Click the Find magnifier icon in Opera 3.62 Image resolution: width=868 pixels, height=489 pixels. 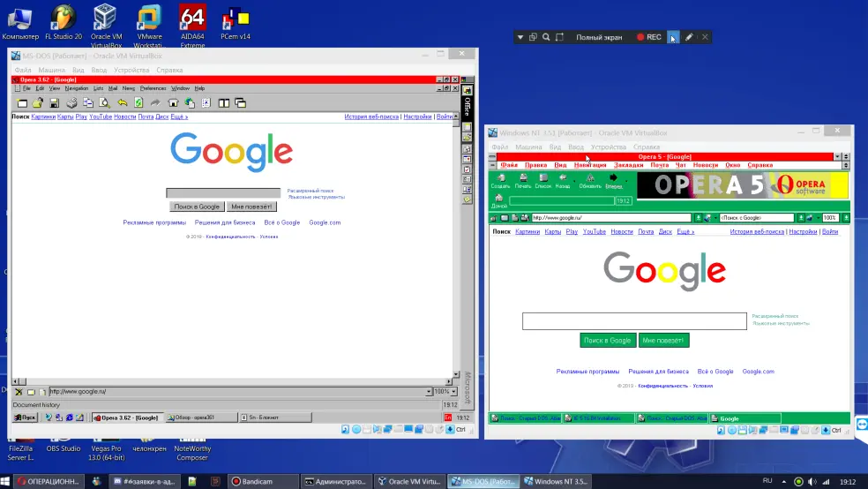tap(104, 103)
